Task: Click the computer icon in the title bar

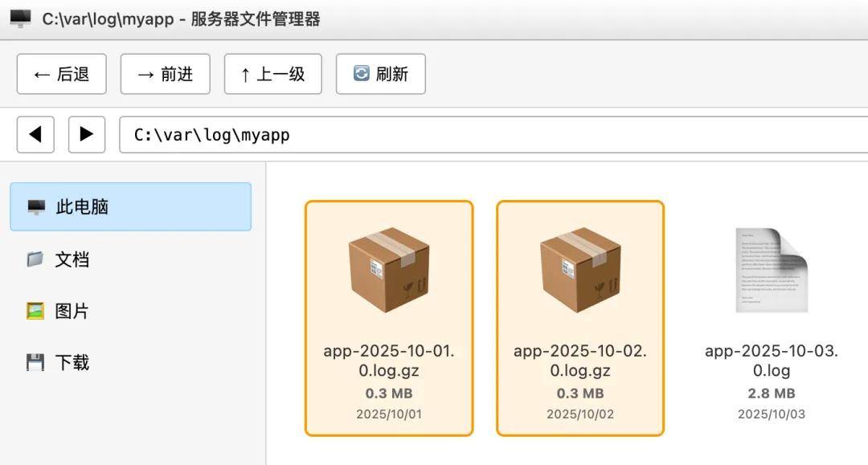Action: tap(20, 18)
